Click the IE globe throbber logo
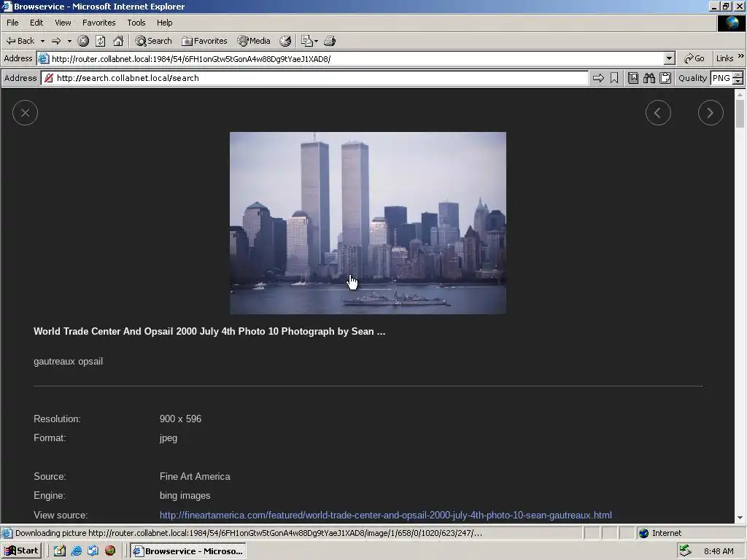Screen dimensions: 747x560 [x=732, y=23]
